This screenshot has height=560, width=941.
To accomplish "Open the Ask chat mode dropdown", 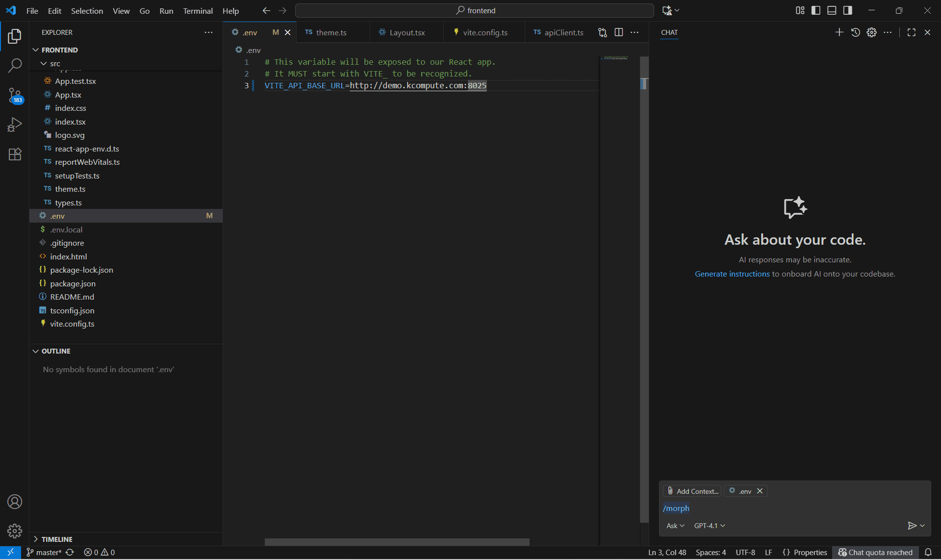I will [x=675, y=526].
